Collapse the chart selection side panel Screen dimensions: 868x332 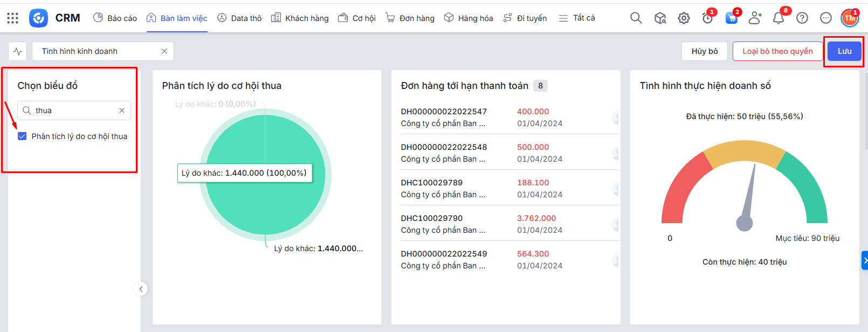click(x=141, y=289)
